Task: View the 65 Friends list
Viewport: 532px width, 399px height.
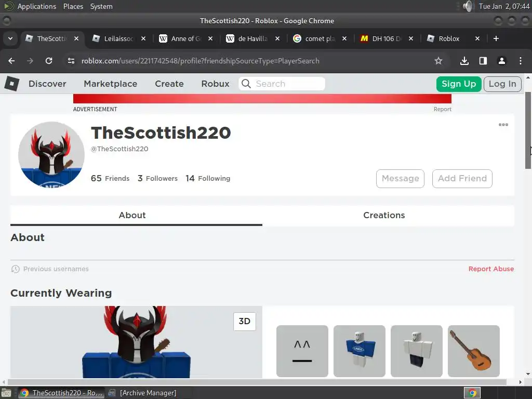Action: (x=110, y=178)
